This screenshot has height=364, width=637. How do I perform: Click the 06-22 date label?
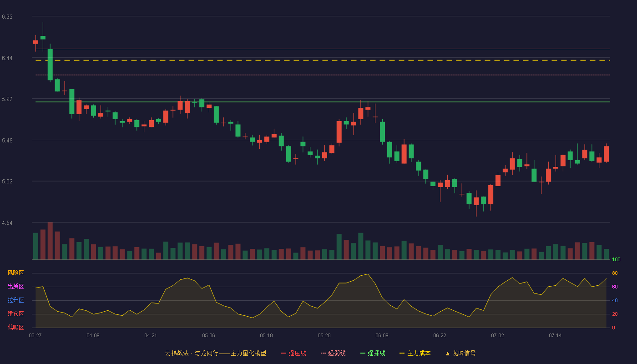click(x=440, y=335)
